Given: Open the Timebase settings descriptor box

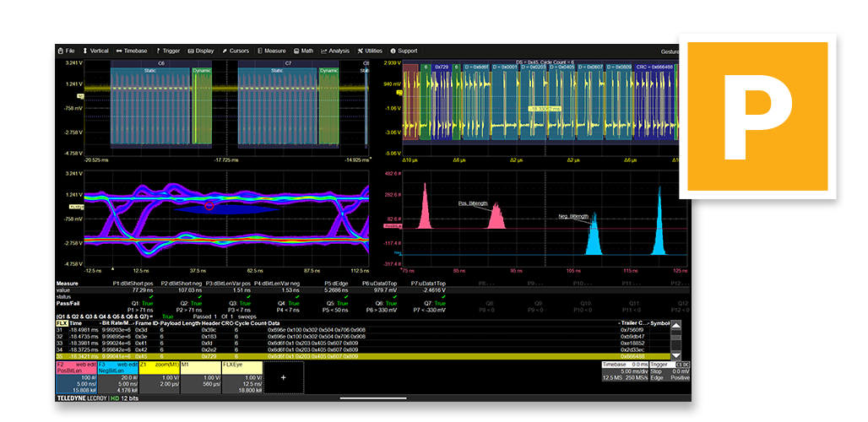Looking at the screenshot, I should [x=623, y=371].
